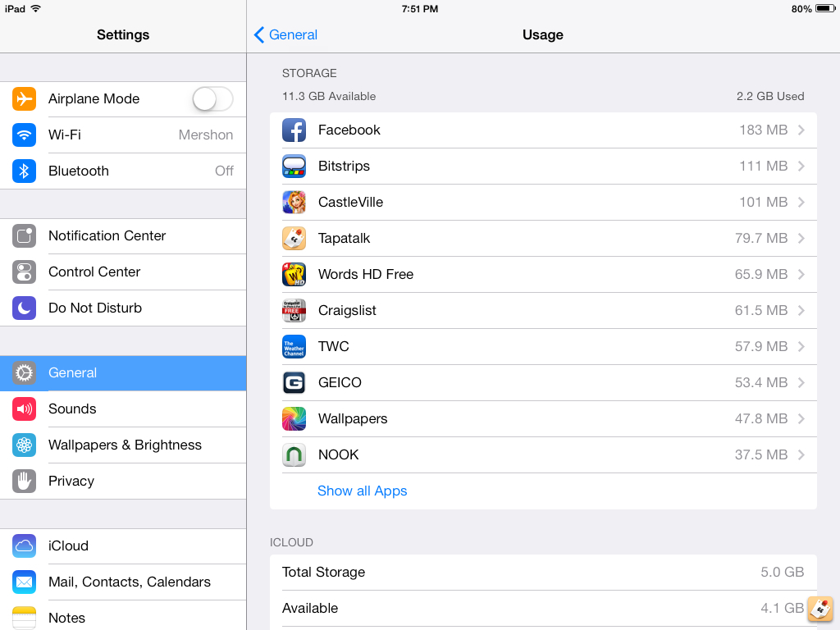This screenshot has width=840, height=630.
Task: Tap the GEICO app icon
Action: pyautogui.click(x=294, y=382)
